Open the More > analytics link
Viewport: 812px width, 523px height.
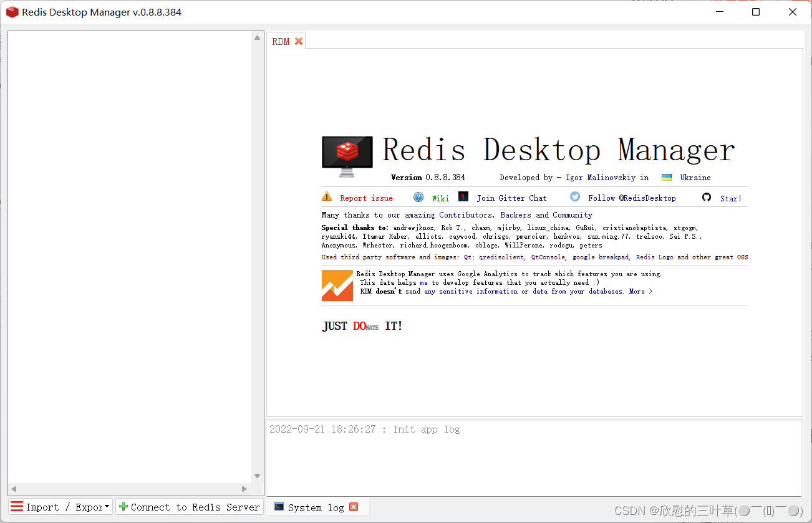click(640, 291)
